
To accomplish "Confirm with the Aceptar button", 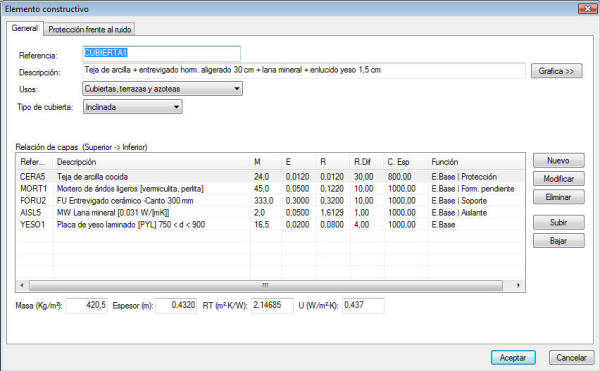I will [513, 358].
